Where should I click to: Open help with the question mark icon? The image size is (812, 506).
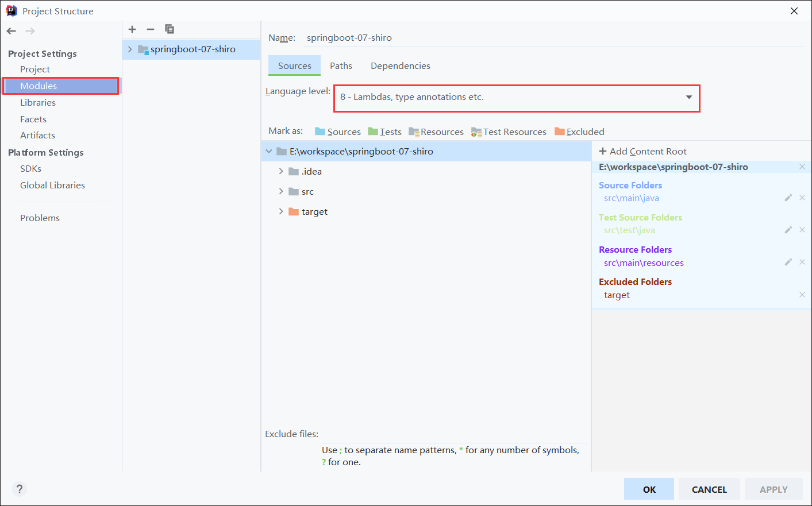20,489
